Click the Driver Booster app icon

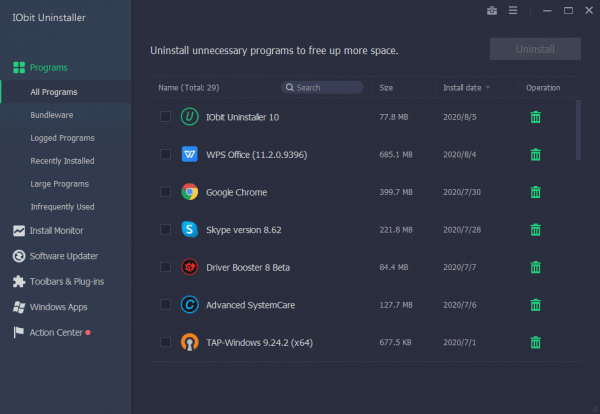point(189,267)
